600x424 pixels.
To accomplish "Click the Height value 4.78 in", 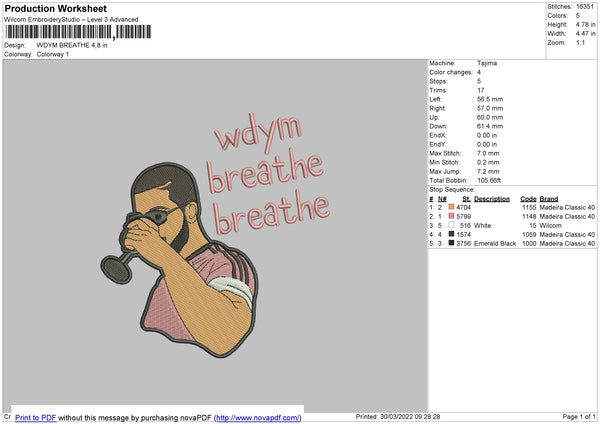I will point(585,24).
